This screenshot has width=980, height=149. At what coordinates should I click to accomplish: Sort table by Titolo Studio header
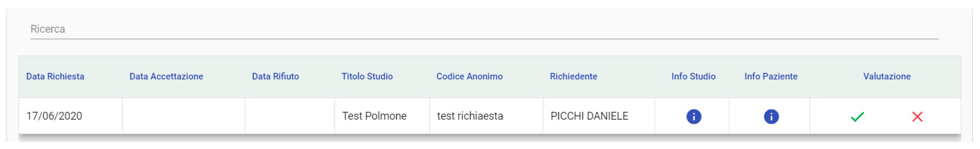[x=367, y=76]
